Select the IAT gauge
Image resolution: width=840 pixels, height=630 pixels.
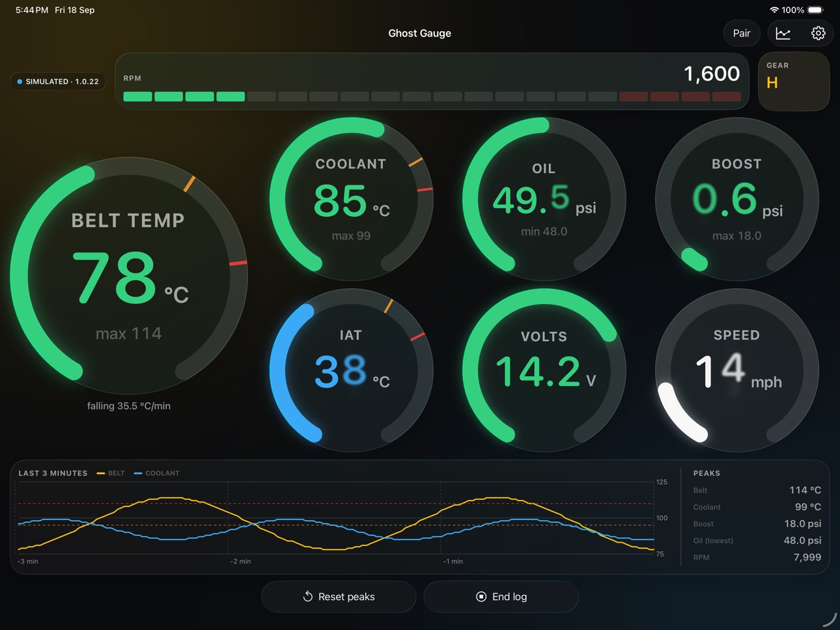351,370
